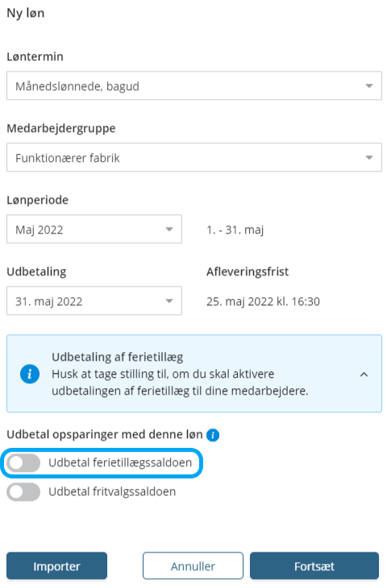Image resolution: width=387 pixels, height=588 pixels.
Task: Open the Lønperiode dropdown showing 'Maj 2022'
Action: [x=94, y=229]
